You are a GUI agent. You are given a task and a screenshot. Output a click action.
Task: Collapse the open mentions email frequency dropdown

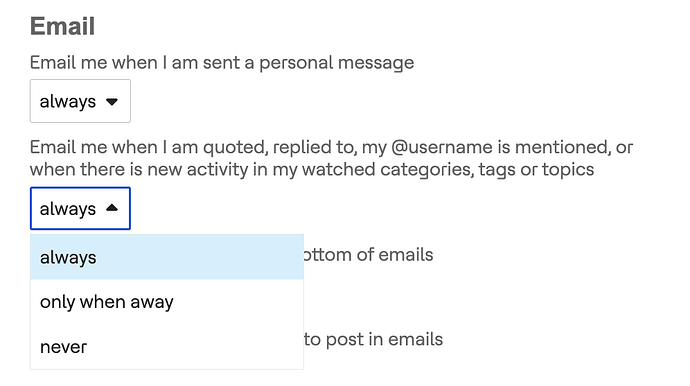pos(80,208)
